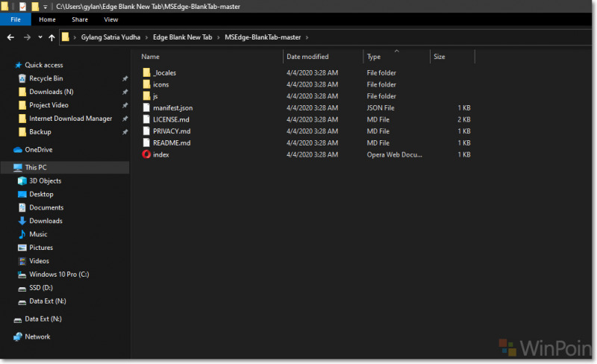Open the File menu tab

click(x=15, y=19)
